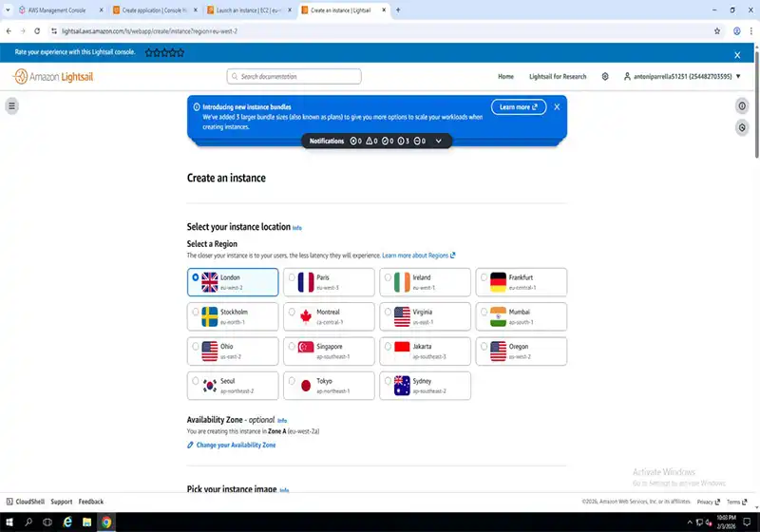
Task: Open Chrome profile icon
Action: (736, 31)
